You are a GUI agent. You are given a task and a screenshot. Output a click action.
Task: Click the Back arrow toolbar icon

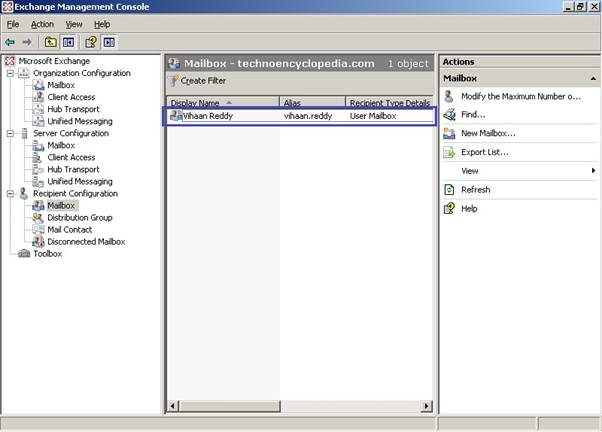10,42
